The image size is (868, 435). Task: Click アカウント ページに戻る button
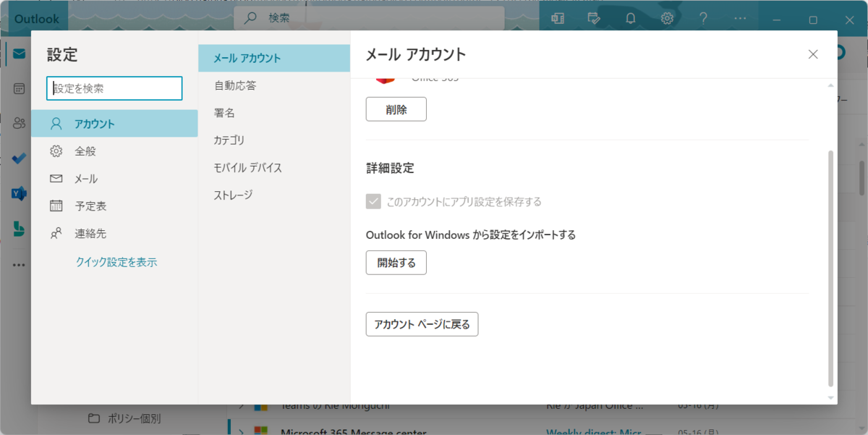(422, 324)
